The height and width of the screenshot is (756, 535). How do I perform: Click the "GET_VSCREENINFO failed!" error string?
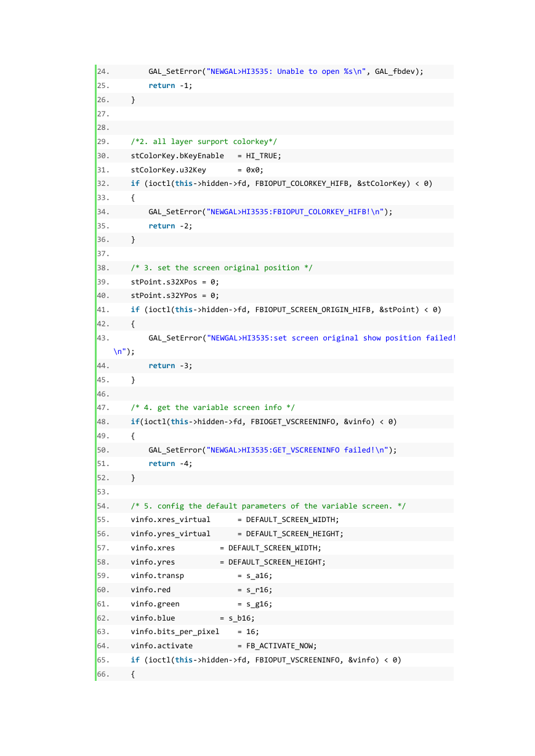[298, 450]
